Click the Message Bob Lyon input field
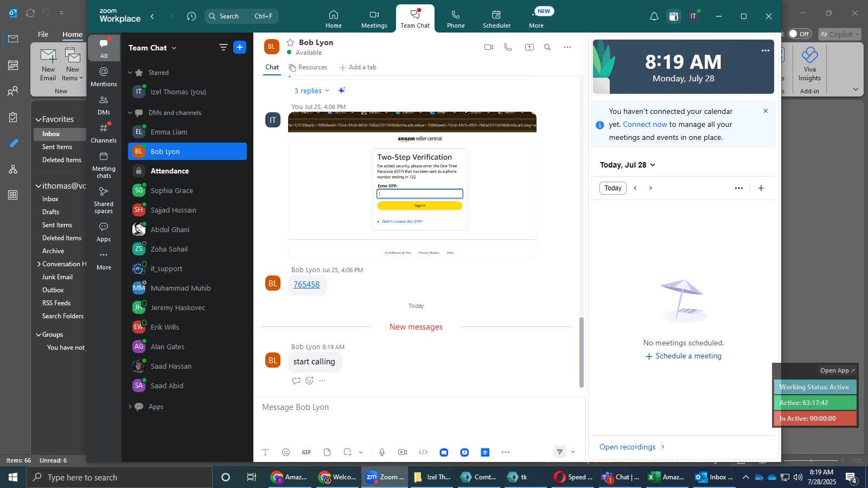This screenshot has width=868, height=488. point(419,407)
